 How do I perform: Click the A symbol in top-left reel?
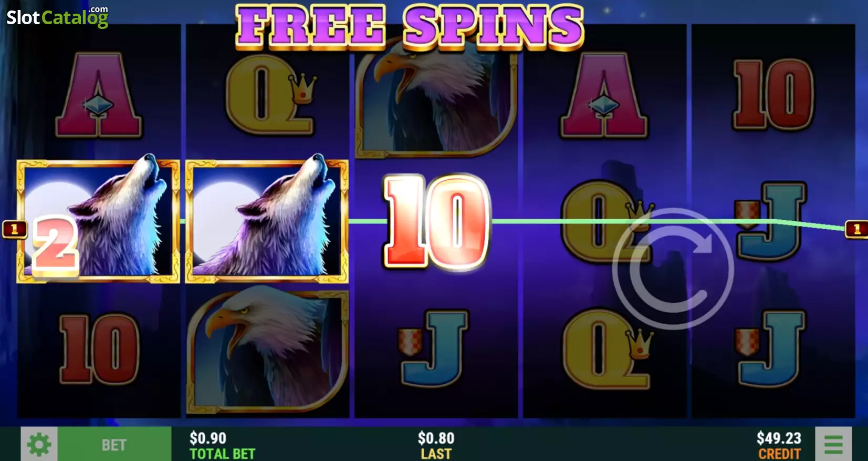99,95
